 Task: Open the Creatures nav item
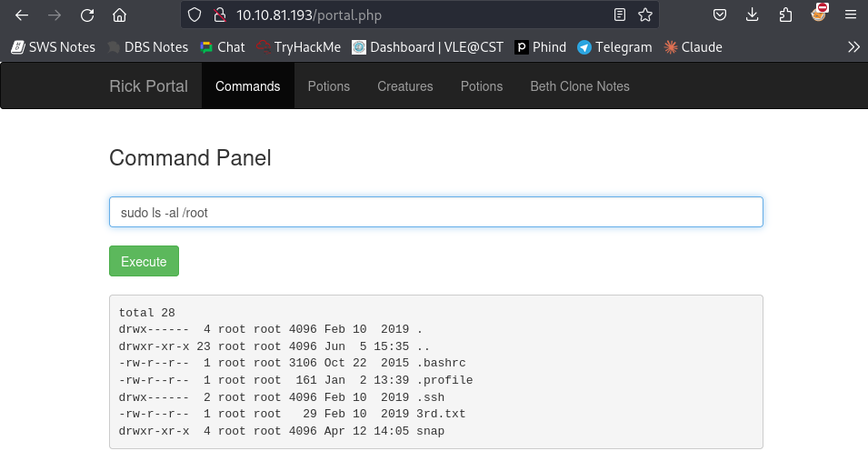click(405, 85)
